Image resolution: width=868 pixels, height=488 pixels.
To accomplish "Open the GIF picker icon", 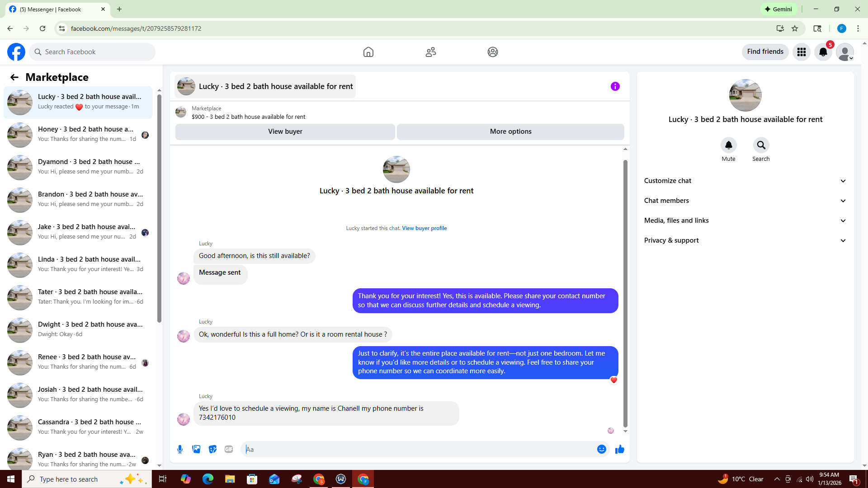I will (229, 449).
